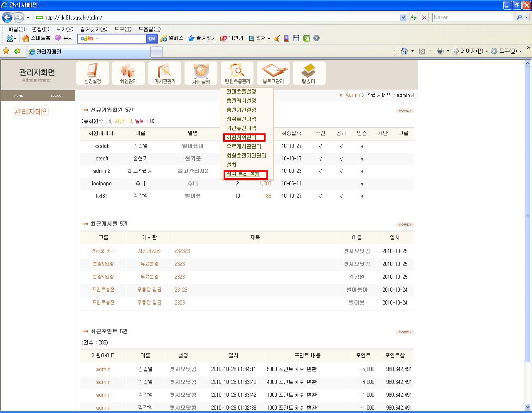
Task: Open the 환경설정 admin icon
Action: click(92, 73)
